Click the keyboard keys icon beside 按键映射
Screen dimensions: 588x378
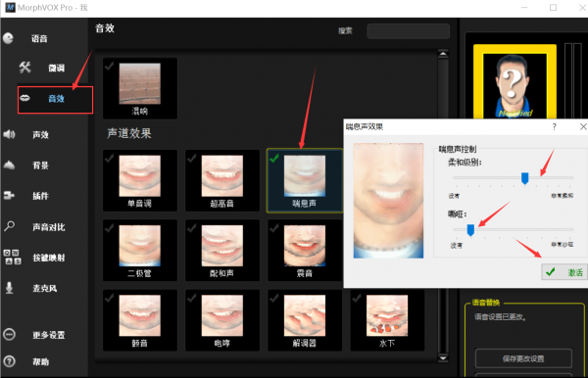pos(12,257)
